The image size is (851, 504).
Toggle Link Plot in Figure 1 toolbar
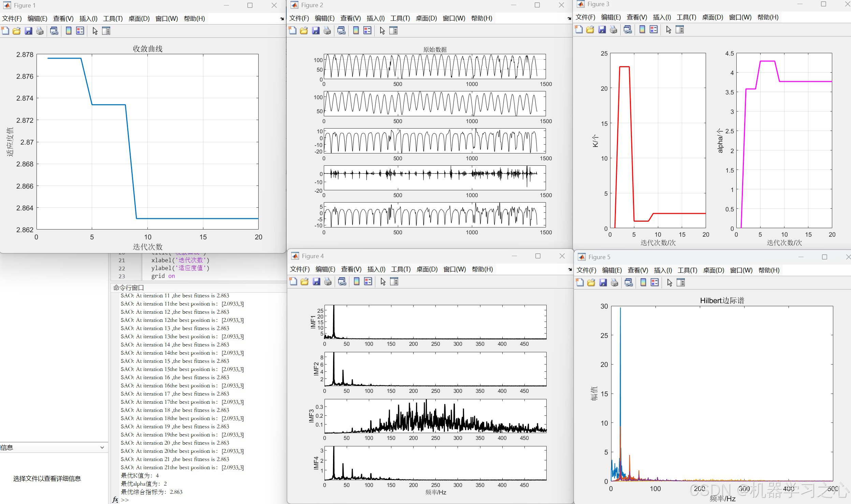coord(54,31)
